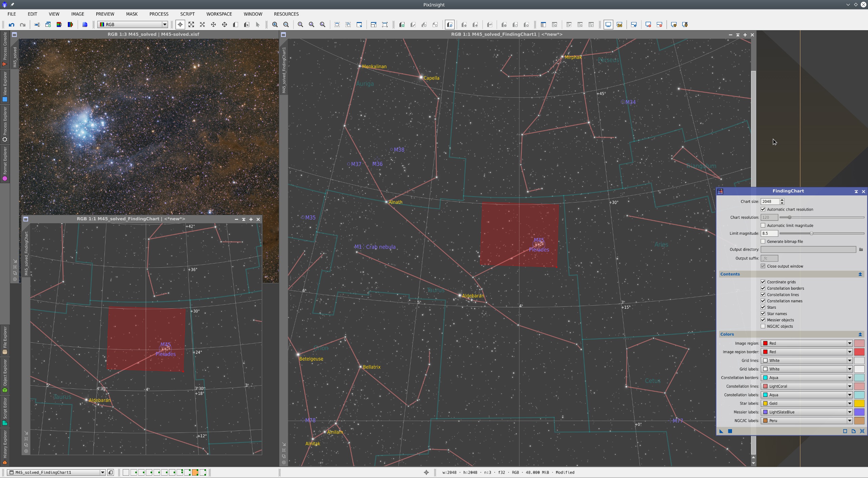868x478 pixels.
Task: Click the Redo arrow in the toolbar
Action: 23,24
